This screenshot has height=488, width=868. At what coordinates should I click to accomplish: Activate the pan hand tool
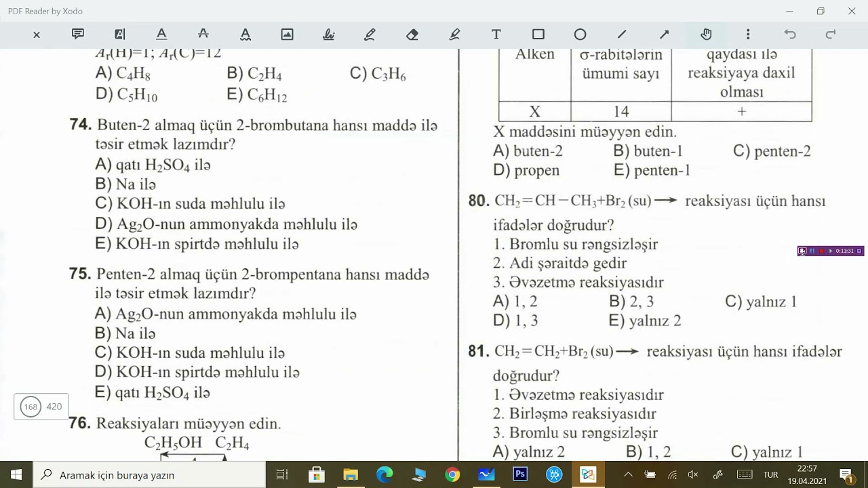point(706,34)
